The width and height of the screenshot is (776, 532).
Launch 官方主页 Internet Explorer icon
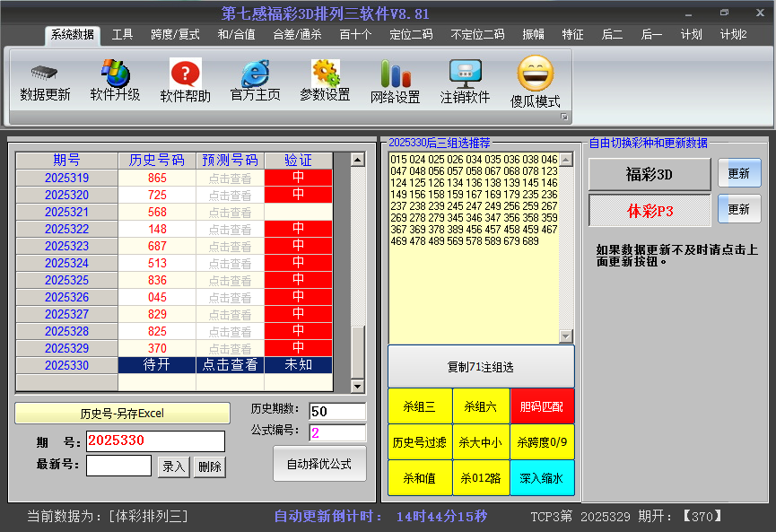[255, 74]
